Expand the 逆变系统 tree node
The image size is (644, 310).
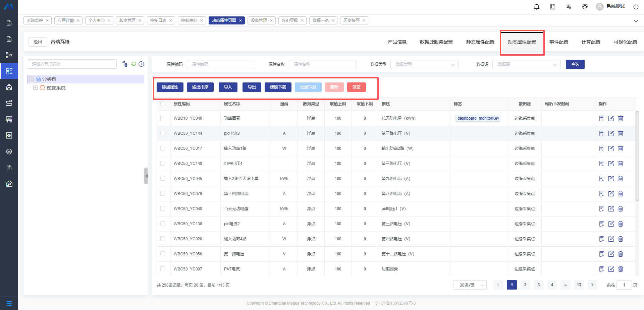tap(35, 88)
